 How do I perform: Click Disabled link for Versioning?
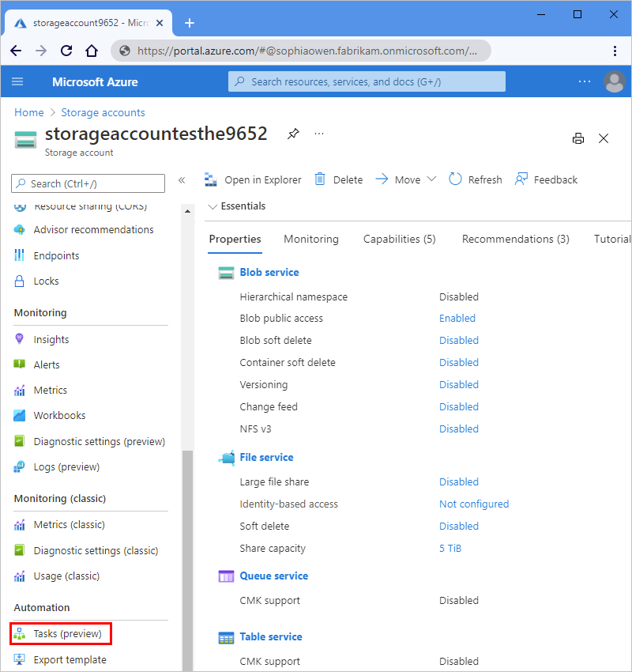pos(459,384)
